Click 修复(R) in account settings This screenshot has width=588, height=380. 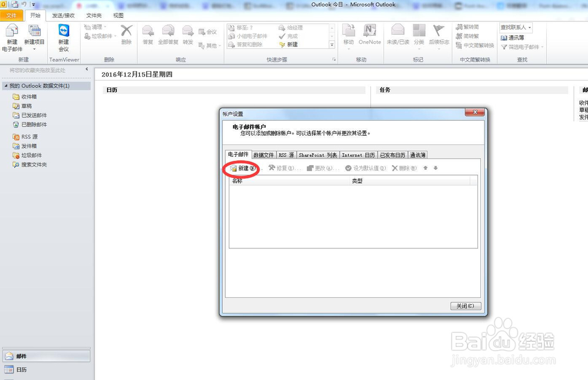(284, 168)
